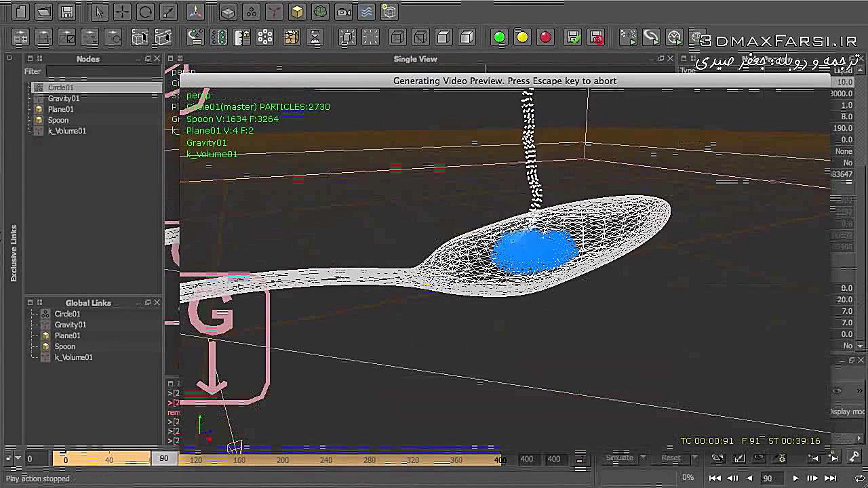Select k_Volume01 in the Global Links panel
Viewport: 868px width, 488px height.
[x=73, y=357]
